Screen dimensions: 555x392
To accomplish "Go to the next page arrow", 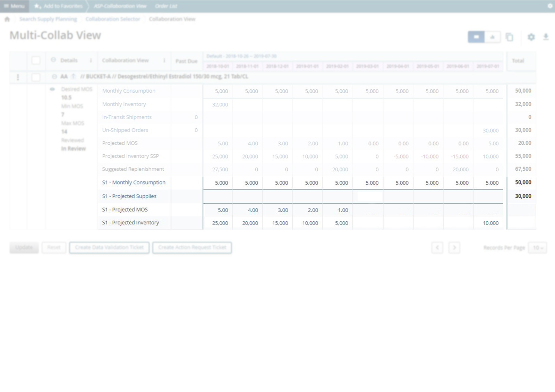I will point(454,248).
